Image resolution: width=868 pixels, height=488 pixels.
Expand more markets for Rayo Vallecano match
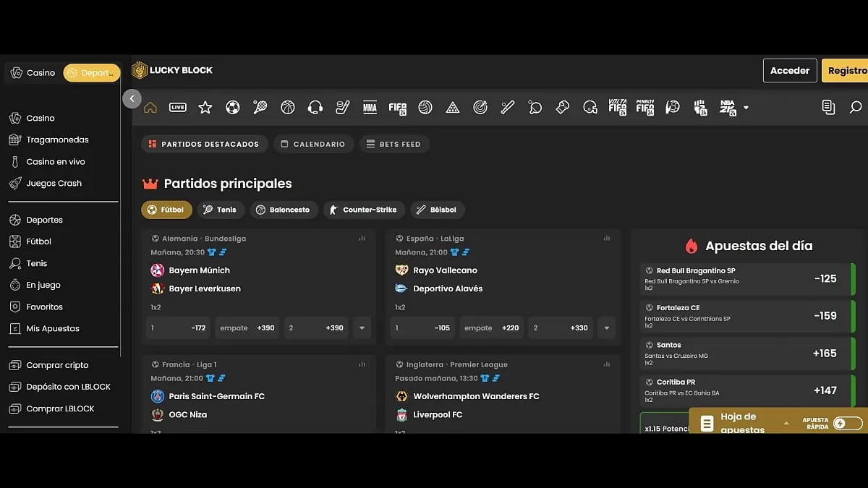607,328
